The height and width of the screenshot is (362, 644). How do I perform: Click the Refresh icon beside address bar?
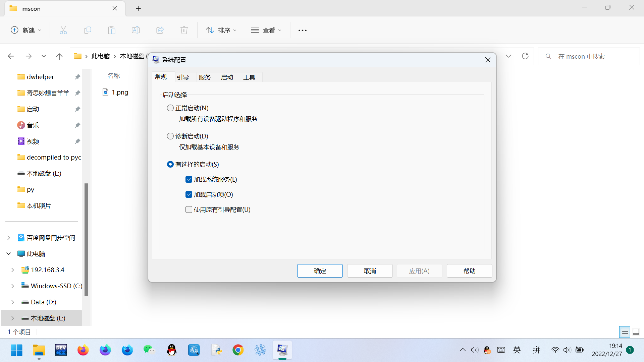525,56
